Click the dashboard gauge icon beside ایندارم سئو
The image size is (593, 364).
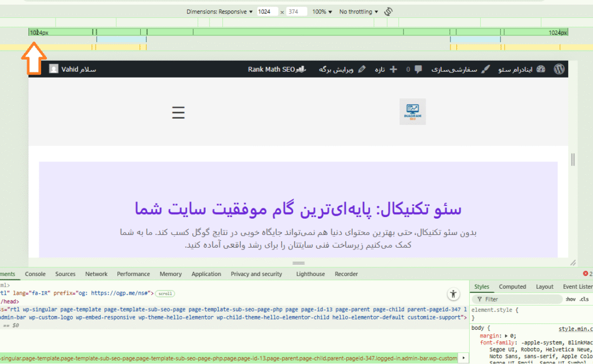(541, 69)
